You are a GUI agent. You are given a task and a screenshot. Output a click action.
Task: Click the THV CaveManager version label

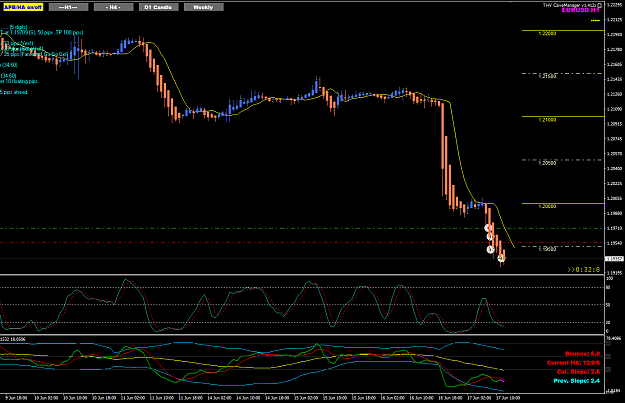[x=570, y=5]
